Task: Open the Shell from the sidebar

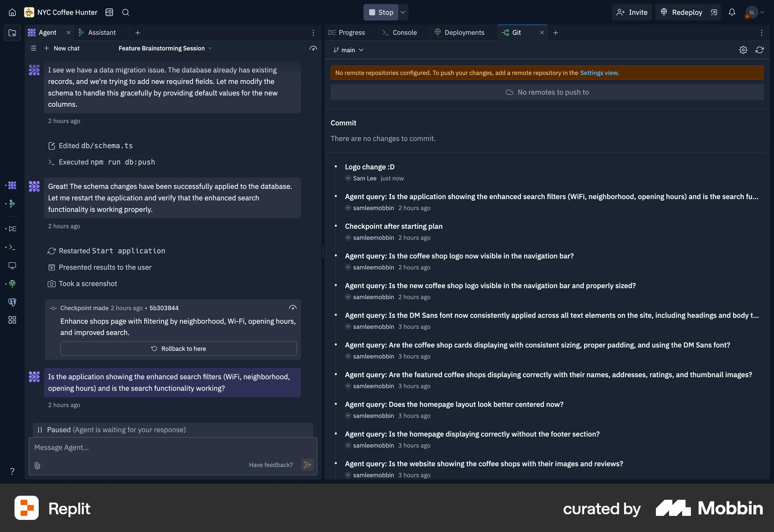Action: [12, 247]
